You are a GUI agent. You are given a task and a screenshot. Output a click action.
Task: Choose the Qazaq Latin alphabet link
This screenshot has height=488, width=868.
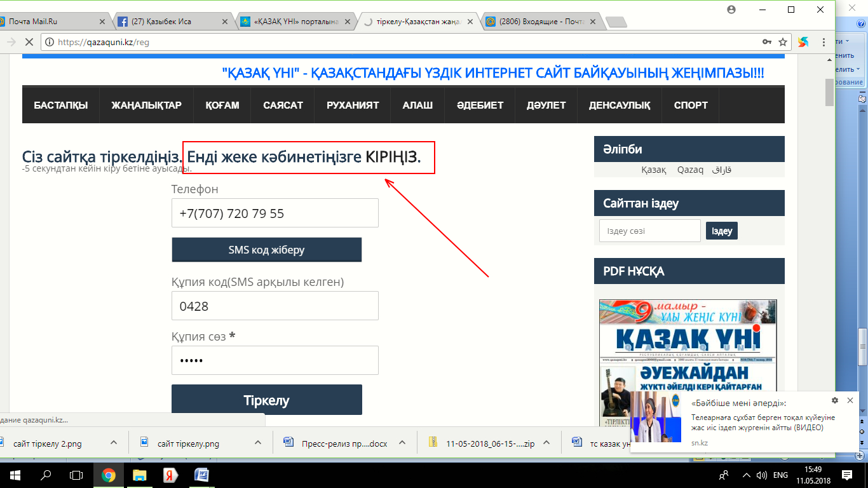click(690, 170)
